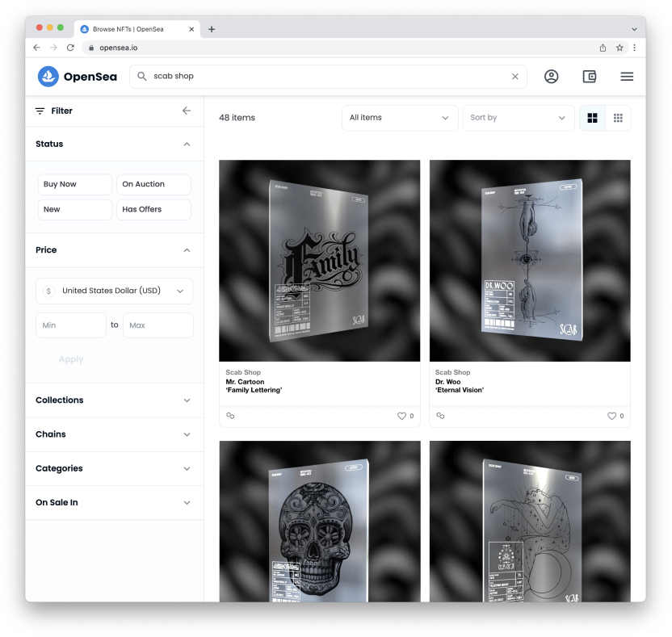Open the browser three-dot menu
This screenshot has width=672, height=637.
pos(634,48)
